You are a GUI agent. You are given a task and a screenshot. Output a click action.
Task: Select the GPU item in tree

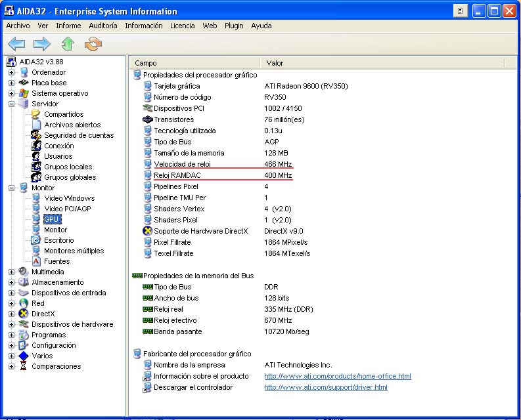(51, 219)
